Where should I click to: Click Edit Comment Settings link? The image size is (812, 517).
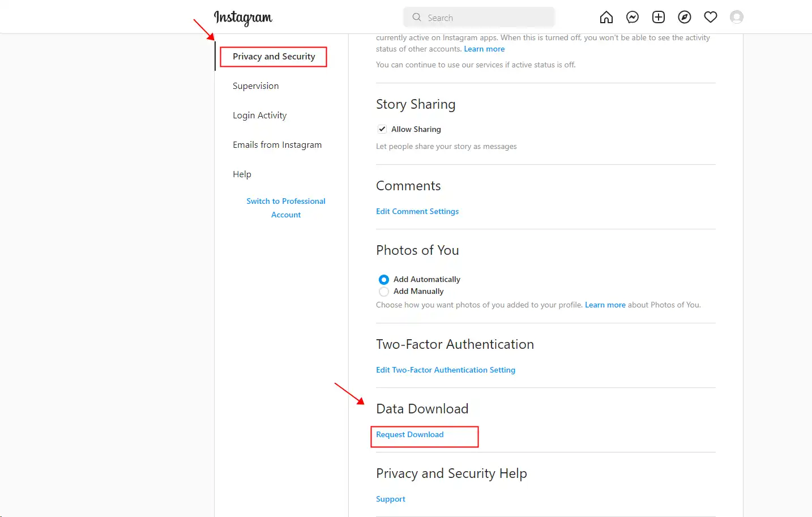pos(417,212)
